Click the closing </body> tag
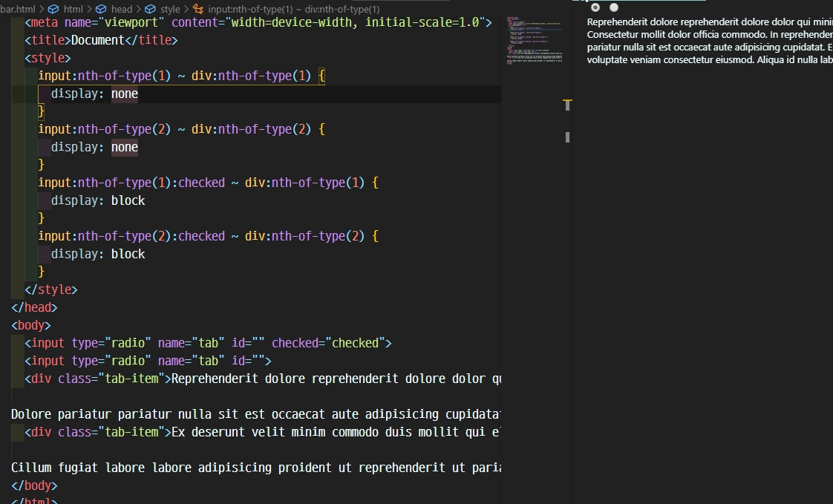The height and width of the screenshot is (504, 833). [x=34, y=485]
